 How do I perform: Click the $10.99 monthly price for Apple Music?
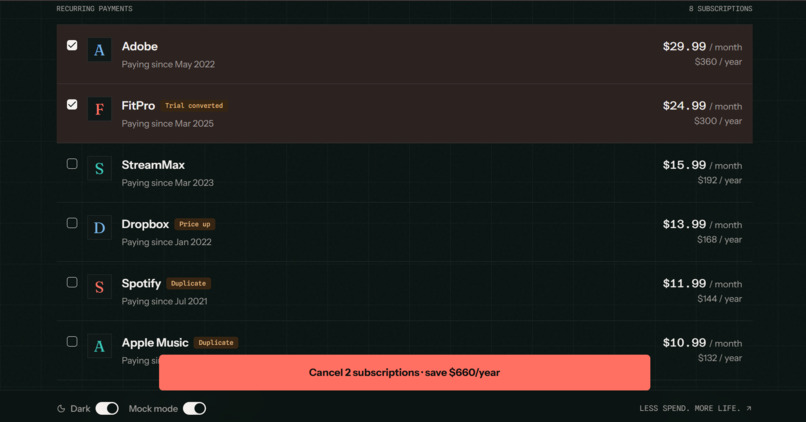[684, 342]
